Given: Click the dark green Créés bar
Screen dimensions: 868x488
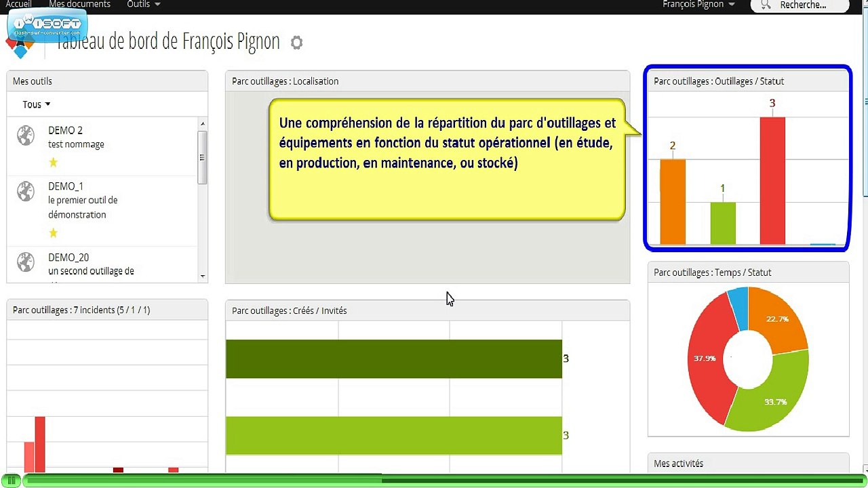Looking at the screenshot, I should [x=394, y=359].
